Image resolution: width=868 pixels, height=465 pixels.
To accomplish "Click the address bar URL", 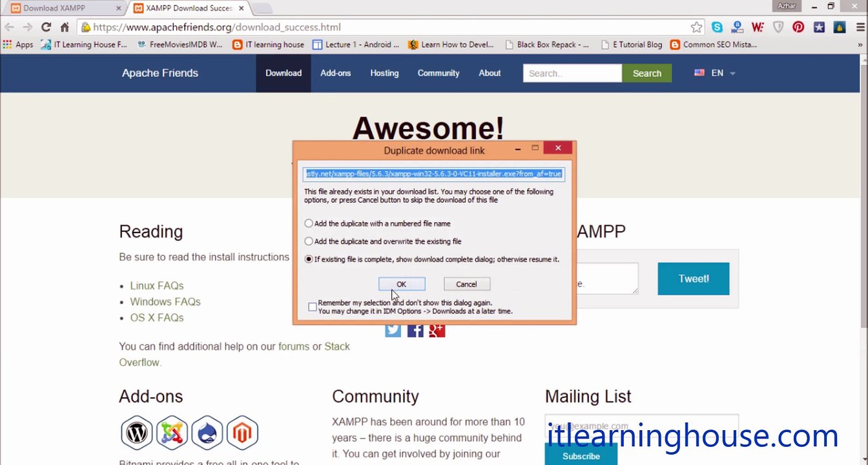I will [216, 27].
